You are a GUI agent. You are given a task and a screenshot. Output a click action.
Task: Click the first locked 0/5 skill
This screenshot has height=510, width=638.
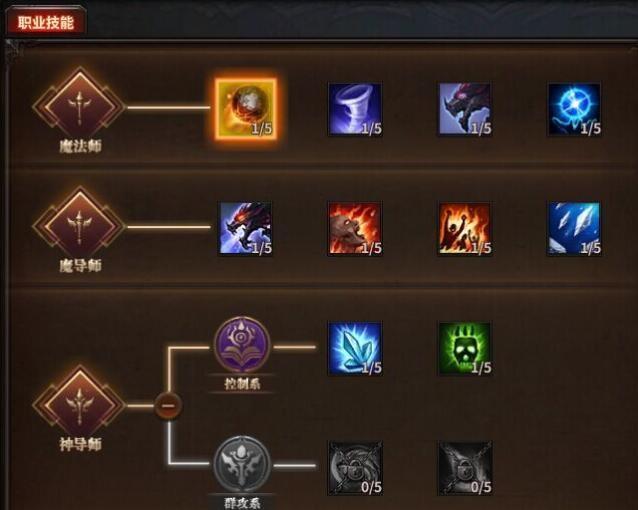click(x=355, y=468)
